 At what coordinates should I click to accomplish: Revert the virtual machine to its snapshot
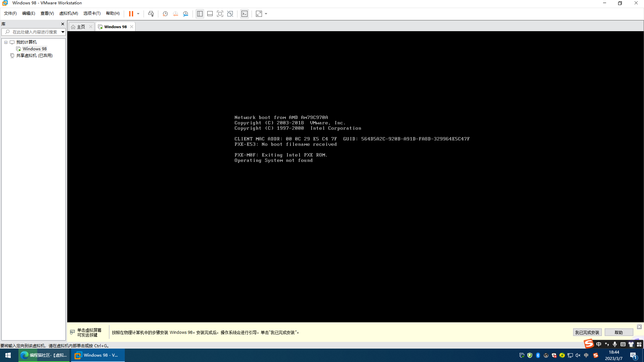175,14
